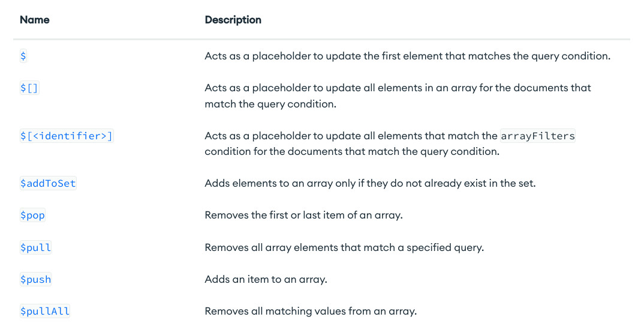Click the divider line under table header

[321, 39]
